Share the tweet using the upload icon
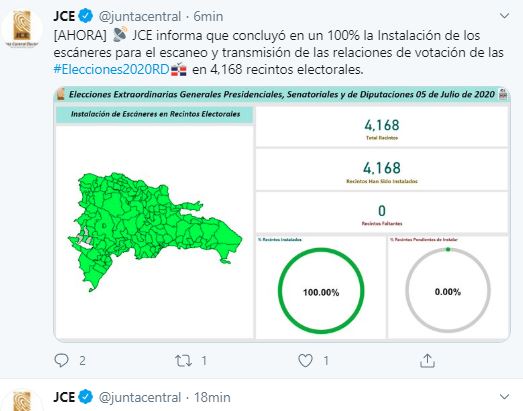 point(427,361)
